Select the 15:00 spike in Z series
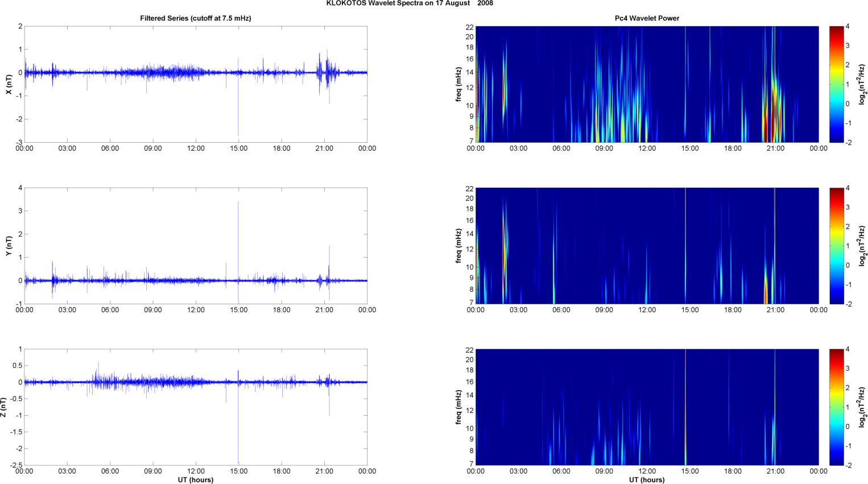The height and width of the screenshot is (484, 868). [x=238, y=432]
